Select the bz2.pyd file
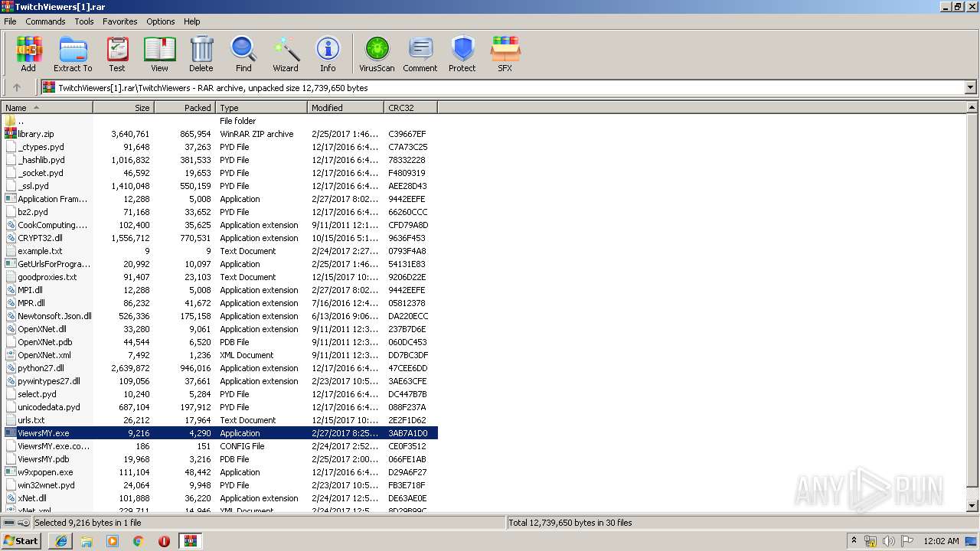The height and width of the screenshot is (551, 980). [x=33, y=212]
